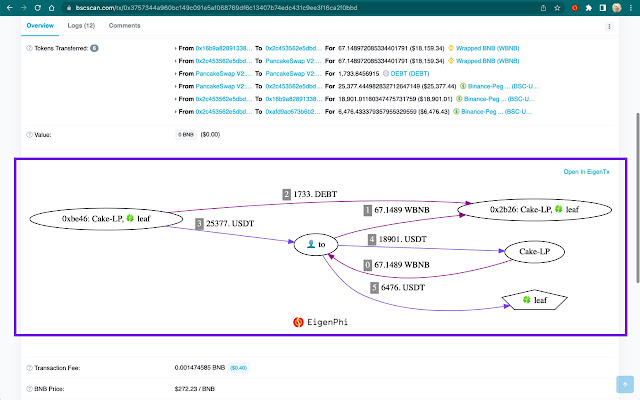Open the user profile avatar
640x400 pixels.
(617, 8)
